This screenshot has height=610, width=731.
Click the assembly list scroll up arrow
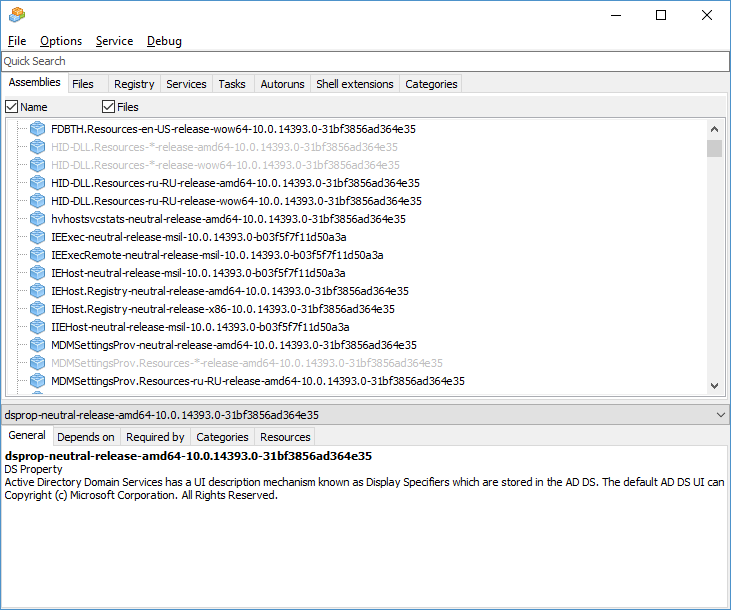click(714, 129)
